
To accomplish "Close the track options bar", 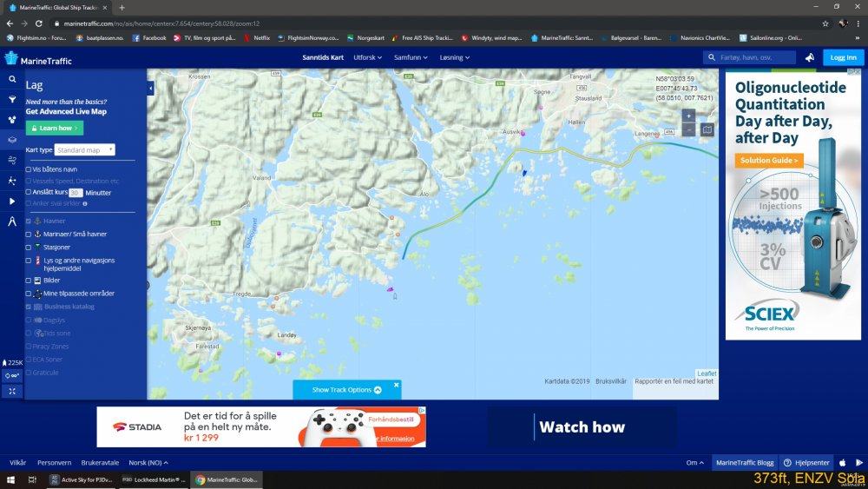I will pyautogui.click(x=397, y=384).
